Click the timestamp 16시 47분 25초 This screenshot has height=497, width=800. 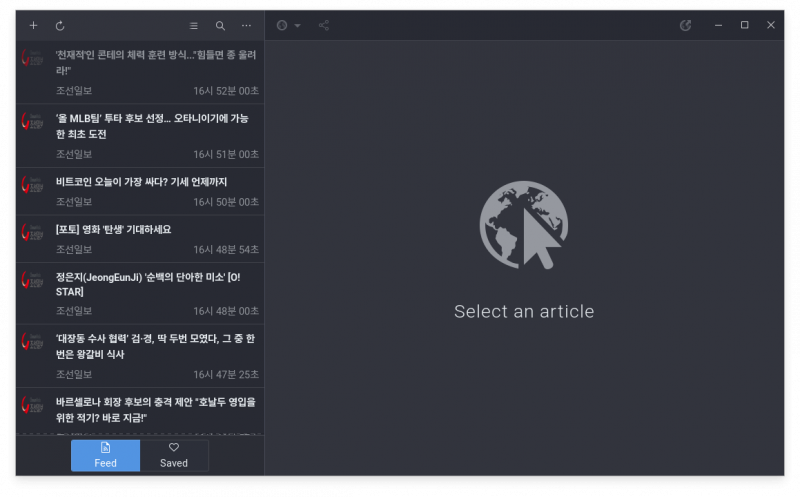click(226, 375)
